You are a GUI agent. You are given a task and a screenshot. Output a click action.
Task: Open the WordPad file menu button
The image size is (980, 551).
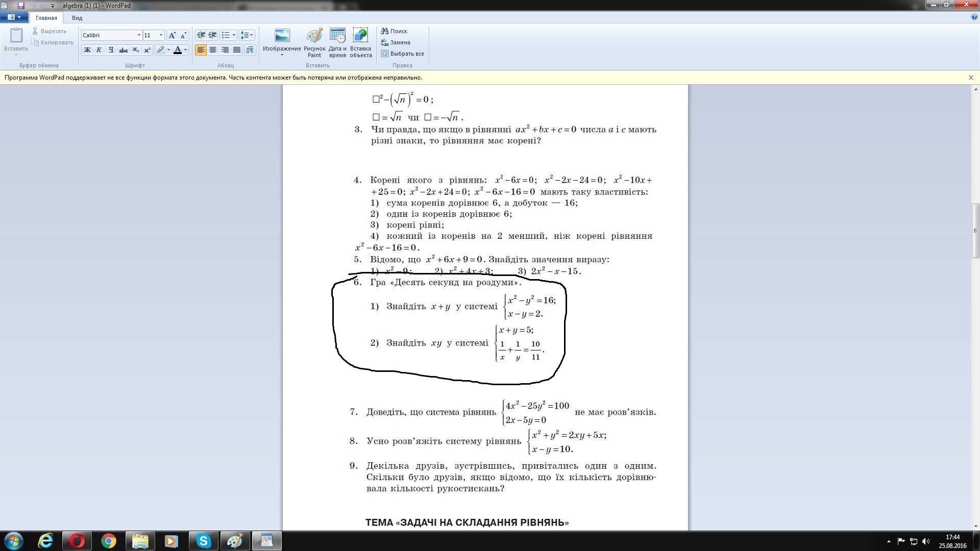pos(14,17)
